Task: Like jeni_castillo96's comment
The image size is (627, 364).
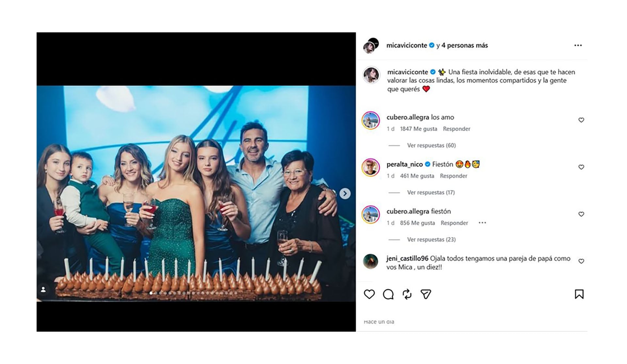Action: click(581, 261)
